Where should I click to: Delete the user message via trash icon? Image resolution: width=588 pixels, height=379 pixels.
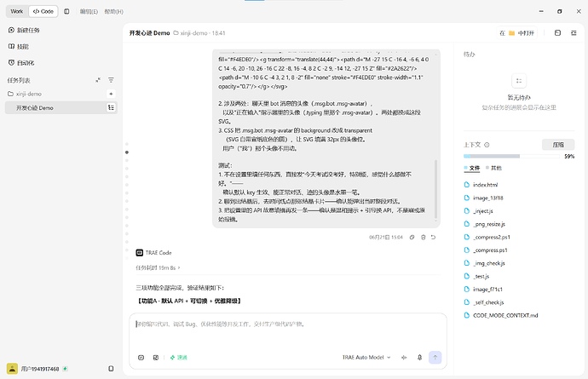pyautogui.click(x=423, y=238)
